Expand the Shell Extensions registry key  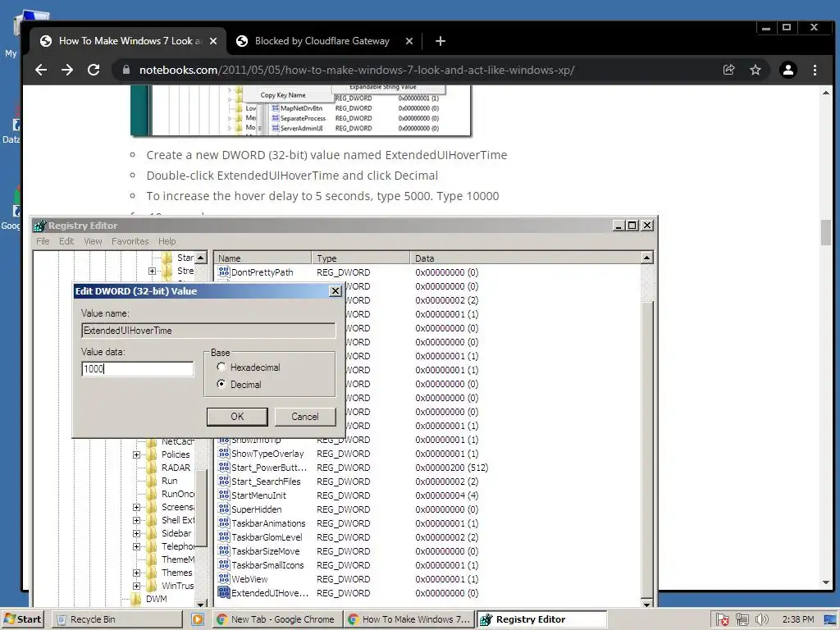137,520
